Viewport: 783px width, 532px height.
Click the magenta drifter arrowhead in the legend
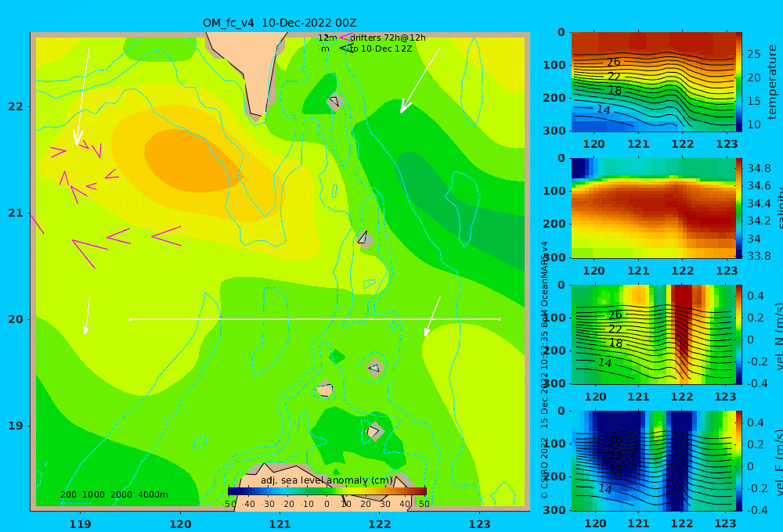pyautogui.click(x=345, y=38)
